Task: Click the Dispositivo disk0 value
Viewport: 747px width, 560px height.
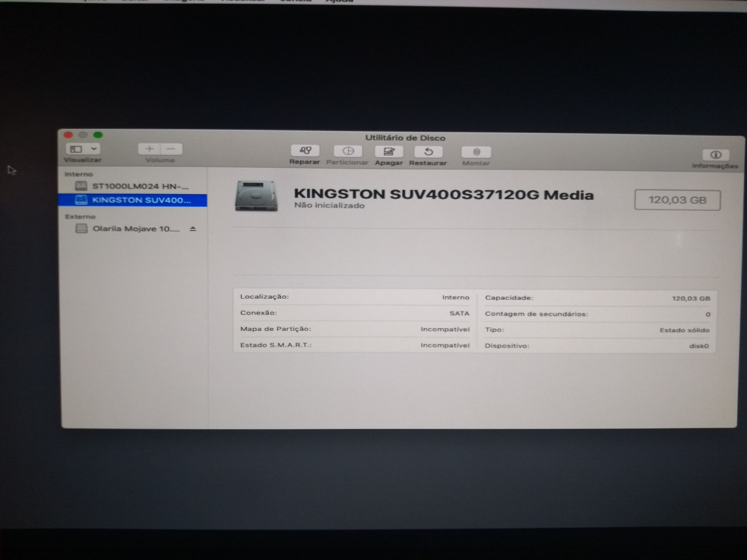Action: pyautogui.click(x=699, y=346)
